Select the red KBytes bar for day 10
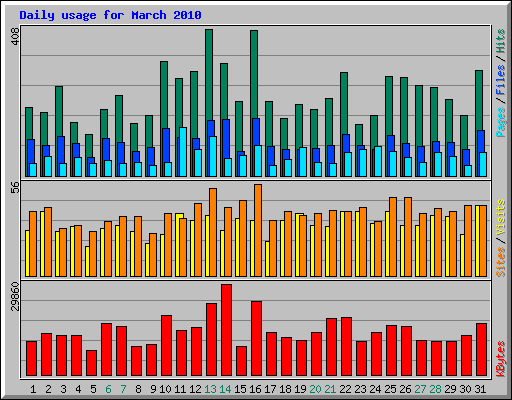 (x=166, y=346)
